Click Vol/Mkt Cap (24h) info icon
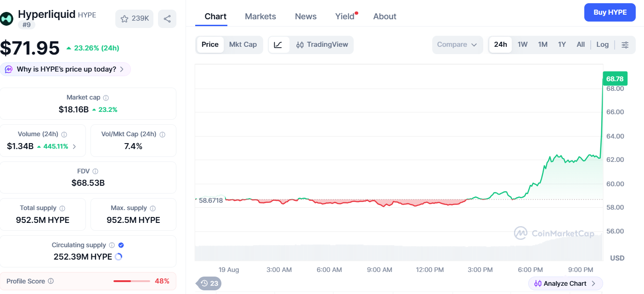Viewport: 644px width, 294px height. [x=162, y=134]
